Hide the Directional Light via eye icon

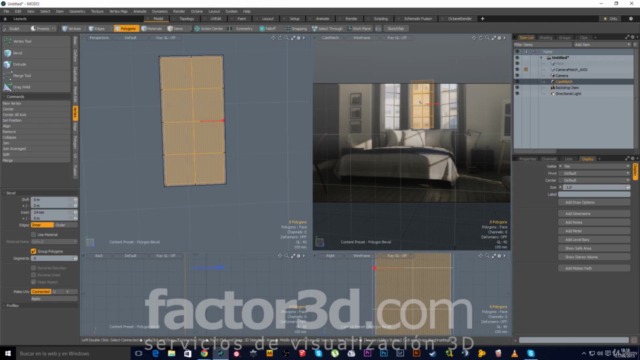[517, 93]
